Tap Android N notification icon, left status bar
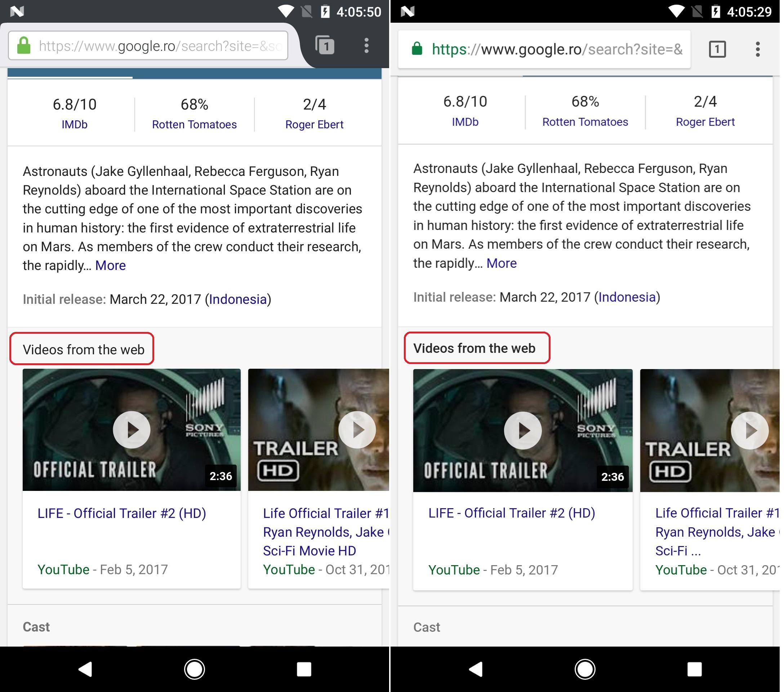784x692 pixels. click(x=17, y=12)
